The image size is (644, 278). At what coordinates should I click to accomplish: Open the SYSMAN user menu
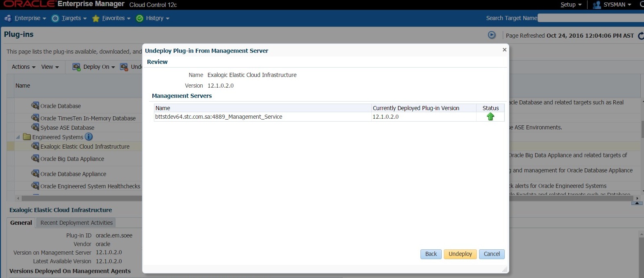click(x=617, y=5)
